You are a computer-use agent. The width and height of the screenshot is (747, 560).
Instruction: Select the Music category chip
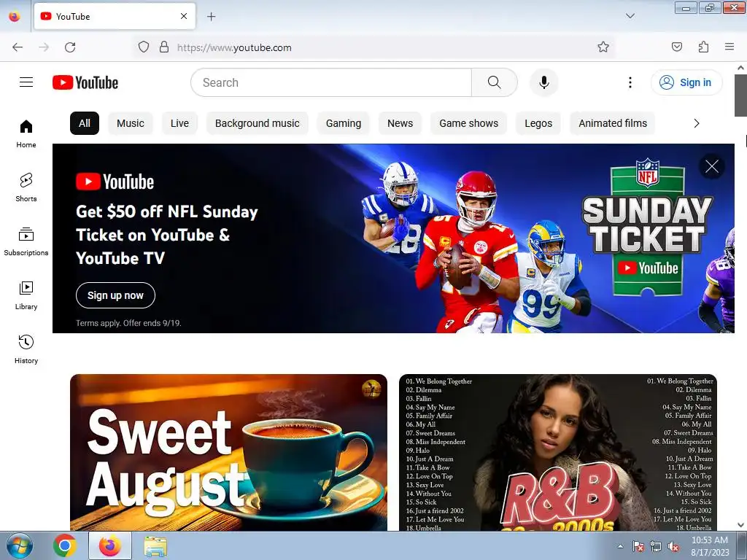point(130,123)
